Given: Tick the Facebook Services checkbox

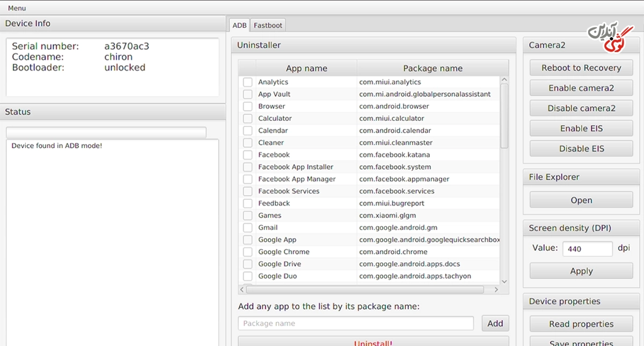Looking at the screenshot, I should pos(247,191).
